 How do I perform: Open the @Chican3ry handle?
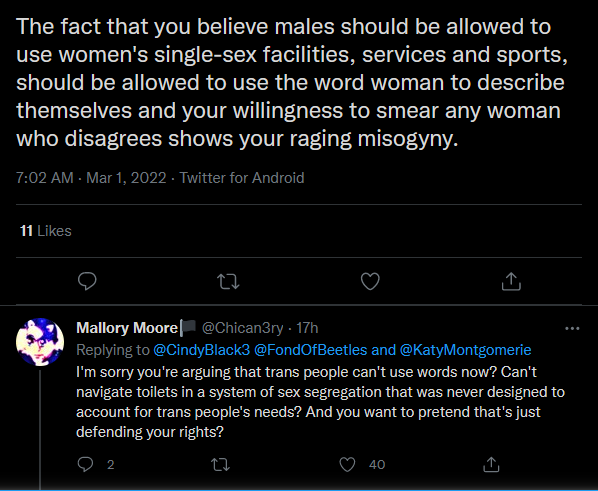[x=242, y=328]
